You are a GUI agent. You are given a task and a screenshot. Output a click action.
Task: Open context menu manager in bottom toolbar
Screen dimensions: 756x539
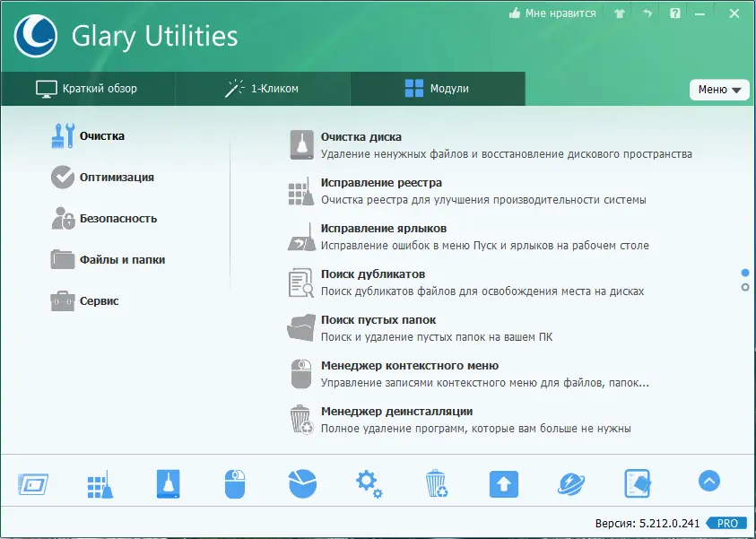coord(235,484)
